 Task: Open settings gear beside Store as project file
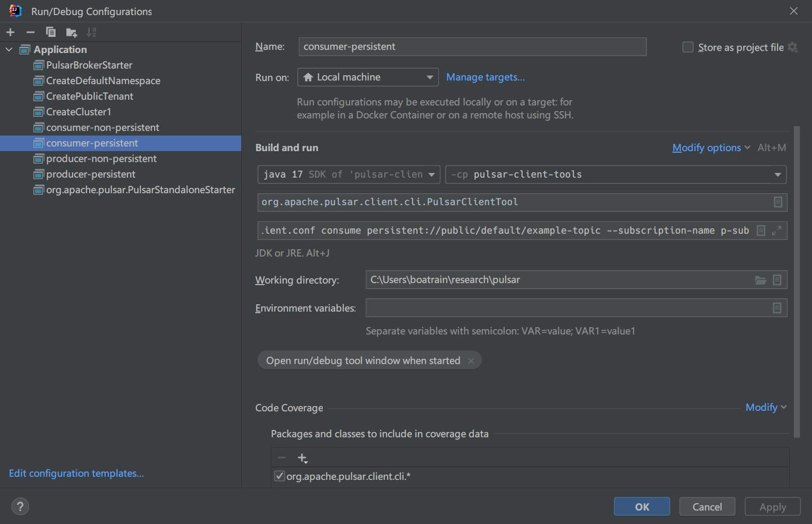pos(793,47)
